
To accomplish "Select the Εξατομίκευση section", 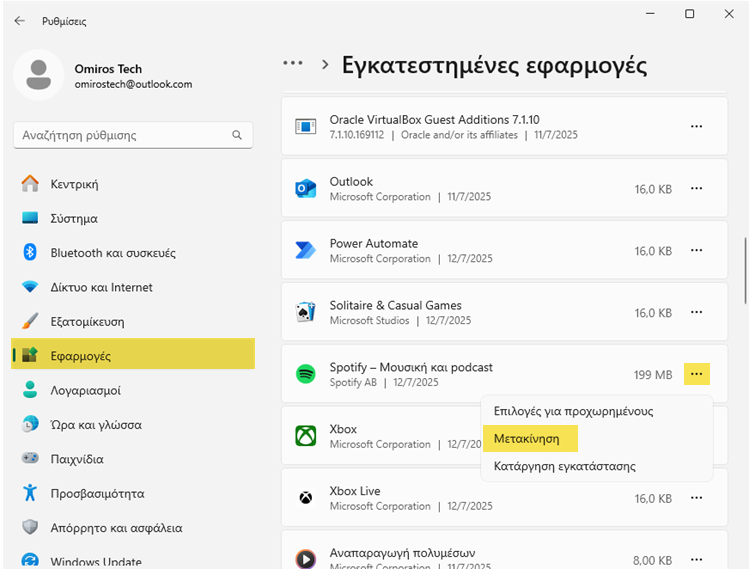I will (x=133, y=322).
